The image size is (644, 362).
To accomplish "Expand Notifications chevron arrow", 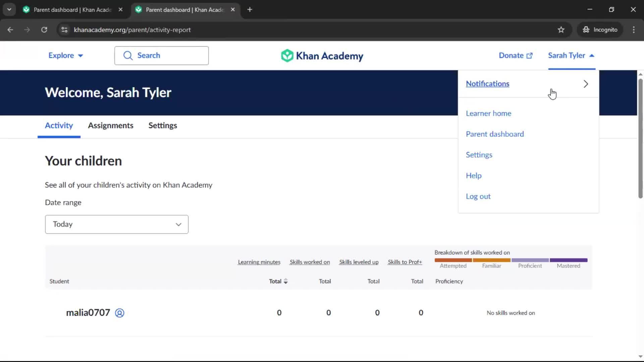I will click(x=586, y=84).
